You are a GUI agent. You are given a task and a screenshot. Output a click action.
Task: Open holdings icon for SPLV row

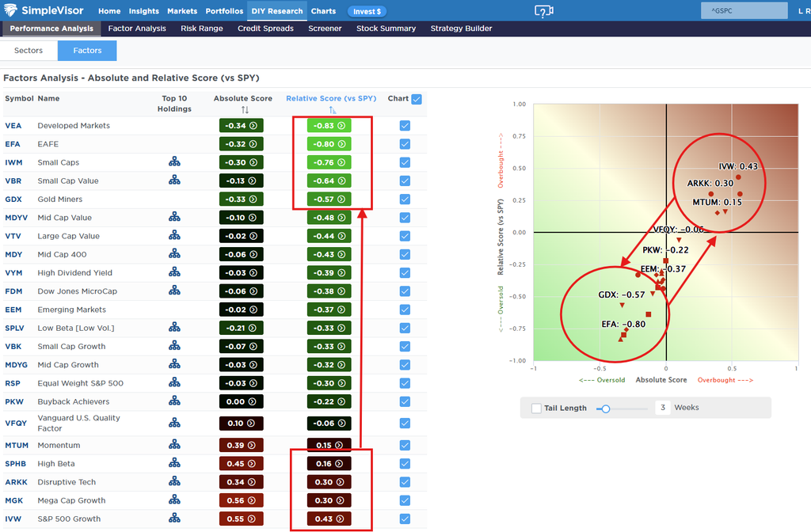tap(174, 328)
